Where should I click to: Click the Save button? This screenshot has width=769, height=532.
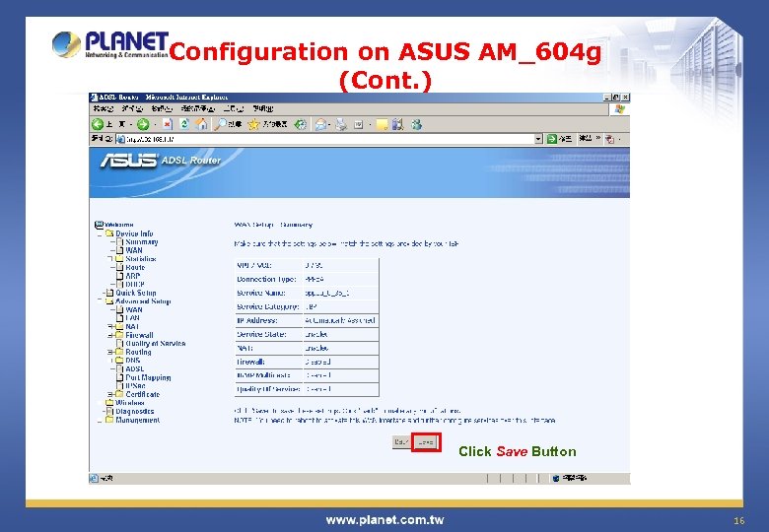426,442
